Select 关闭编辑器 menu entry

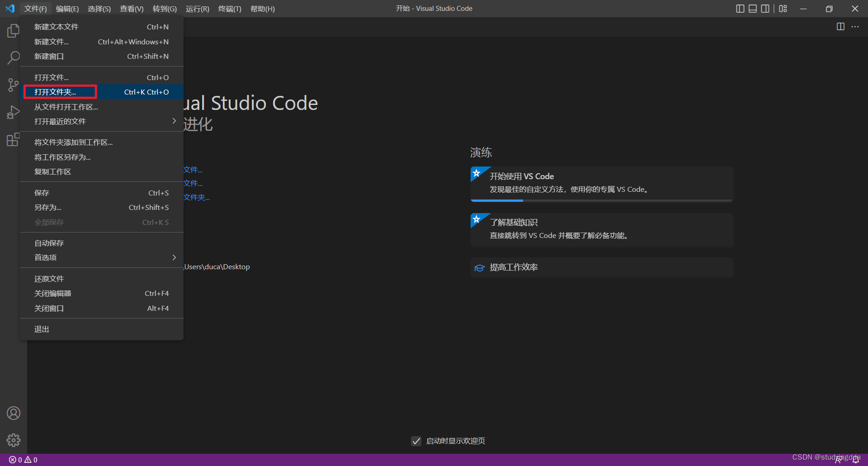102,293
